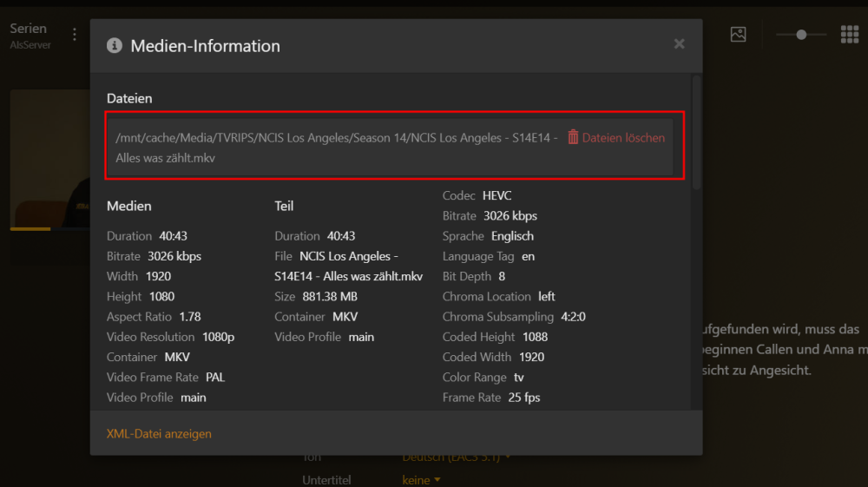The height and width of the screenshot is (487, 868).
Task: Click the Teil section heading
Action: 284,206
